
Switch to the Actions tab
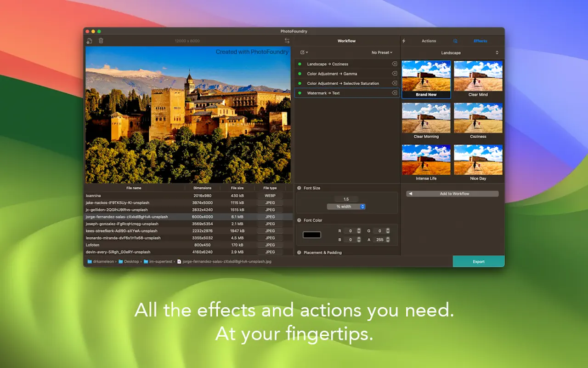pyautogui.click(x=429, y=41)
